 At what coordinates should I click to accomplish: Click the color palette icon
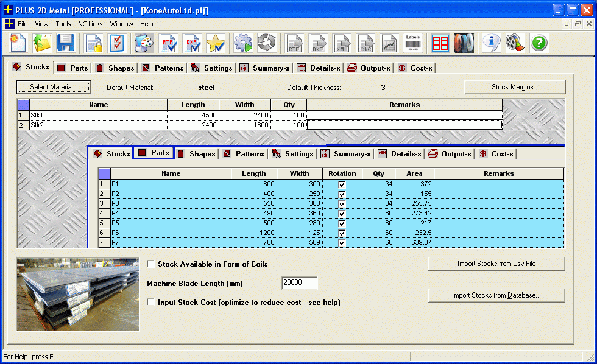point(144,43)
